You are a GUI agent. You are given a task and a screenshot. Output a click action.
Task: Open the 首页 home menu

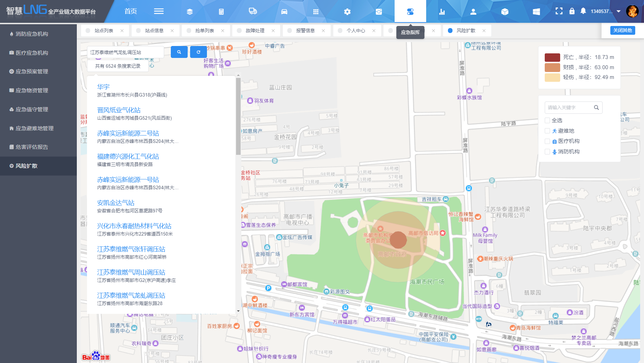pyautogui.click(x=130, y=11)
